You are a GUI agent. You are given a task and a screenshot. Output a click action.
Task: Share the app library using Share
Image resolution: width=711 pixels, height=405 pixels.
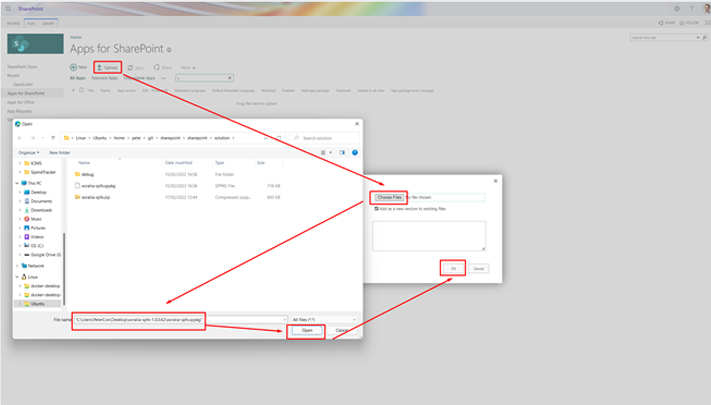click(x=162, y=68)
